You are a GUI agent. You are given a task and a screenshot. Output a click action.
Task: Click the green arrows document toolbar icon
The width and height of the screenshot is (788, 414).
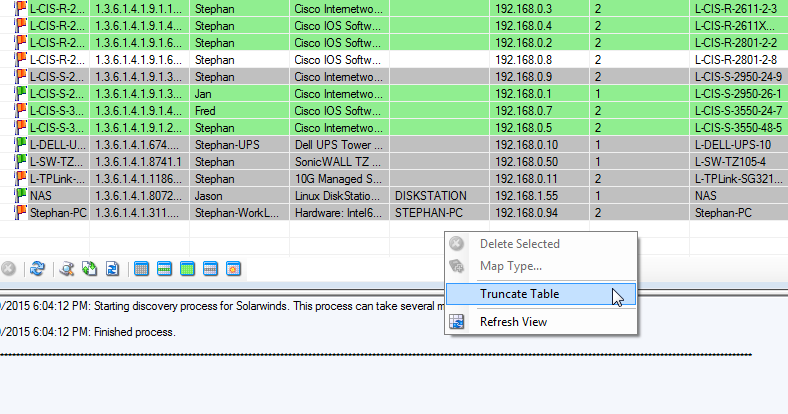pos(90,268)
